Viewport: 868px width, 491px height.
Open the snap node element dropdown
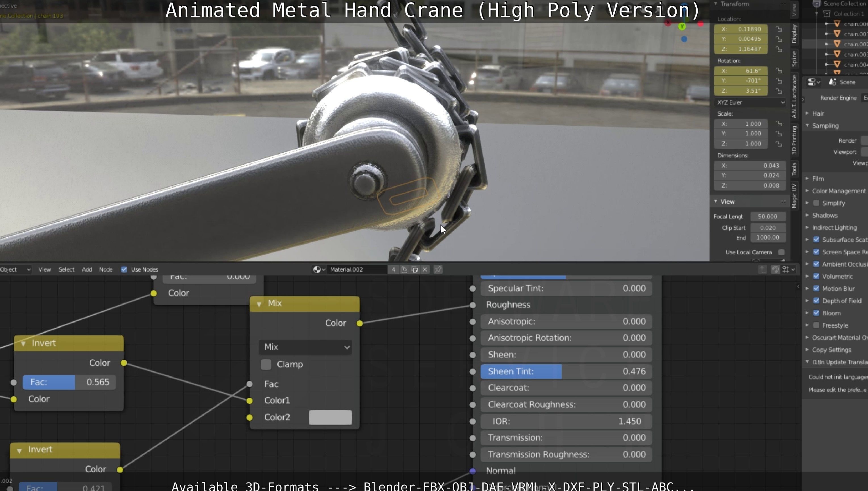pyautogui.click(x=789, y=269)
